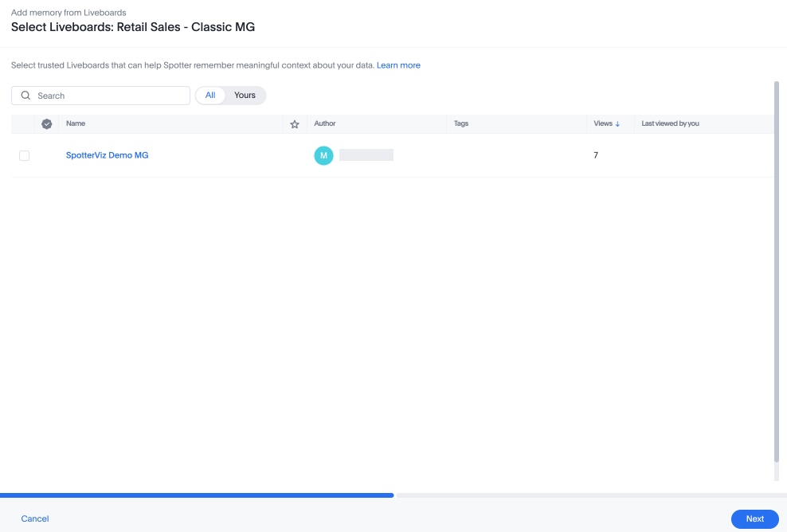Switch to the Yours filter
Screen dimensions: 787x532
245,96
